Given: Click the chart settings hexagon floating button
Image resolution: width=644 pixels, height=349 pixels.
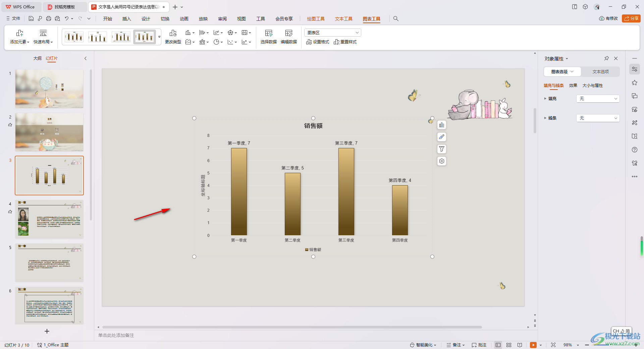Looking at the screenshot, I should (x=442, y=161).
